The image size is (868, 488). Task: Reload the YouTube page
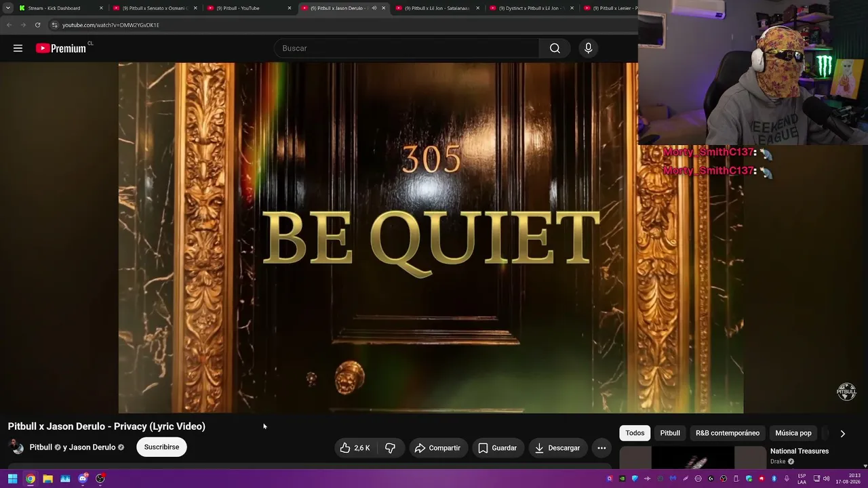[x=37, y=25]
